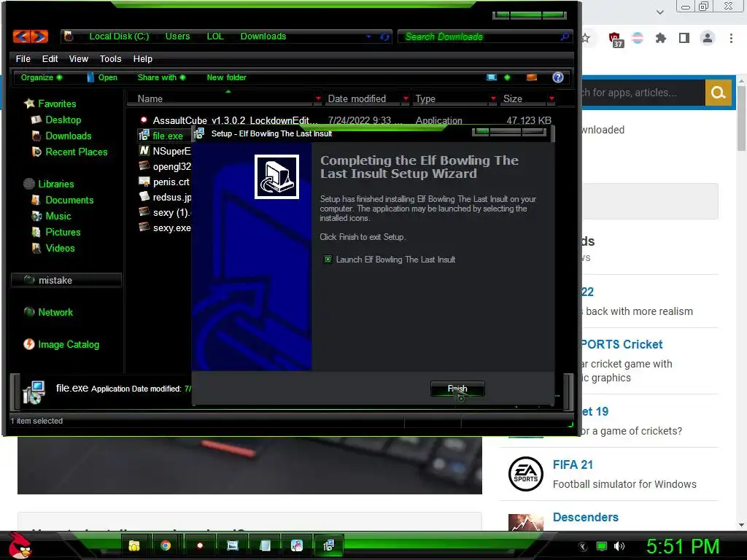
Task: Select Image Catalog in the navigation pane
Action: click(69, 344)
